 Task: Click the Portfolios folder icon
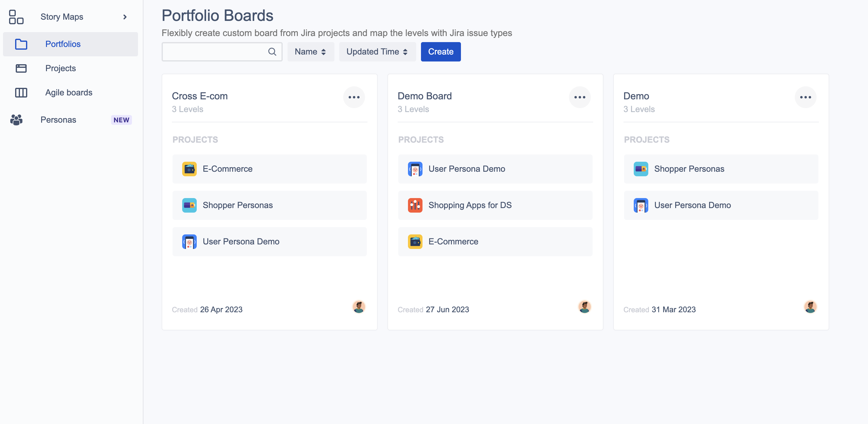click(x=21, y=44)
